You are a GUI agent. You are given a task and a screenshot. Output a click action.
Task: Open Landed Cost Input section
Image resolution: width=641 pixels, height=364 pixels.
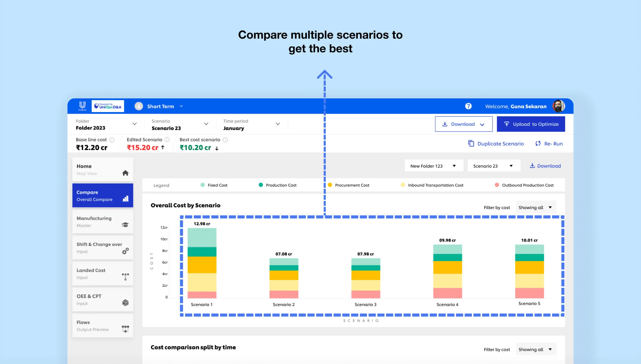click(103, 273)
